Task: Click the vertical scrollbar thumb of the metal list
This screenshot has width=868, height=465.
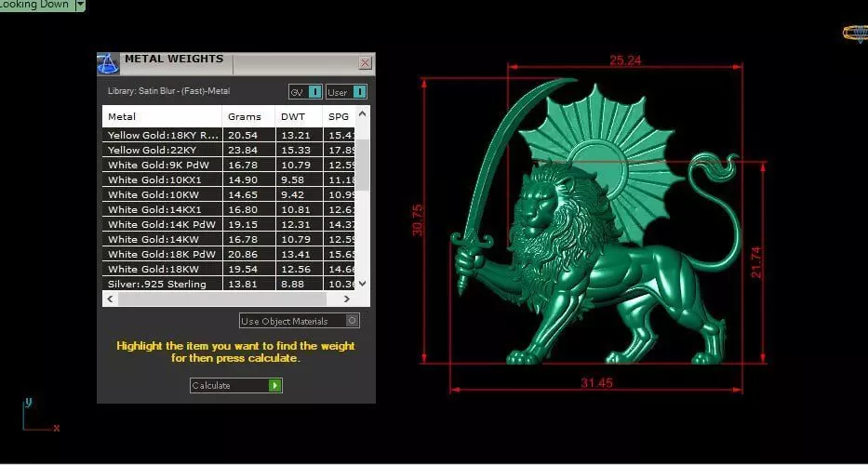Action: pos(363,165)
